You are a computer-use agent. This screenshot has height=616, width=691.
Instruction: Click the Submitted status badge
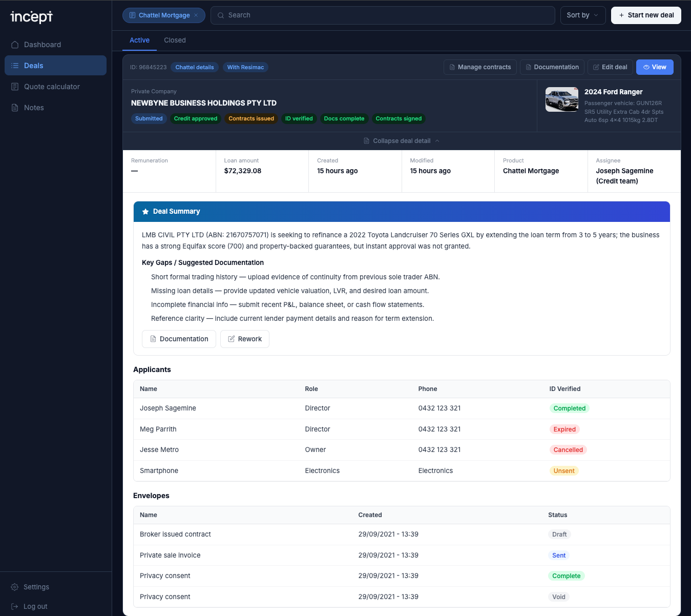point(149,118)
